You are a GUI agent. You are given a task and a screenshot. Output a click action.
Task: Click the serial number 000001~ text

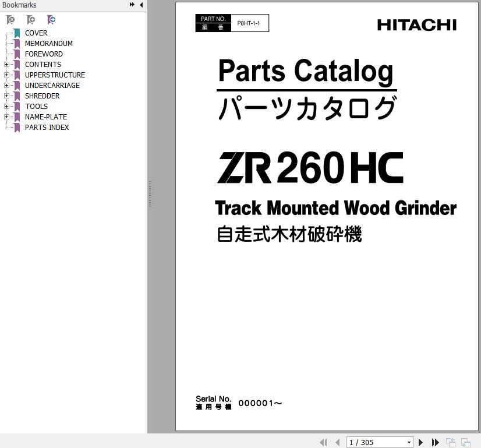(x=260, y=403)
